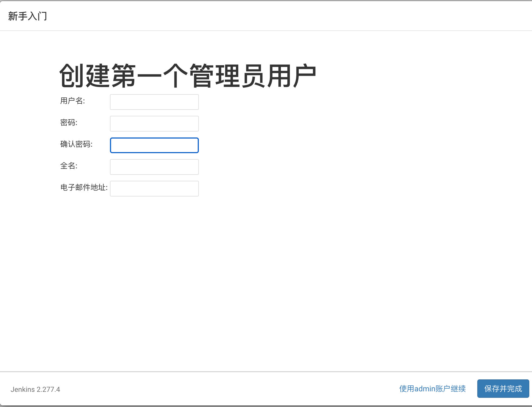Click the 保存并完成 button
The height and width of the screenshot is (407, 532).
(503, 389)
